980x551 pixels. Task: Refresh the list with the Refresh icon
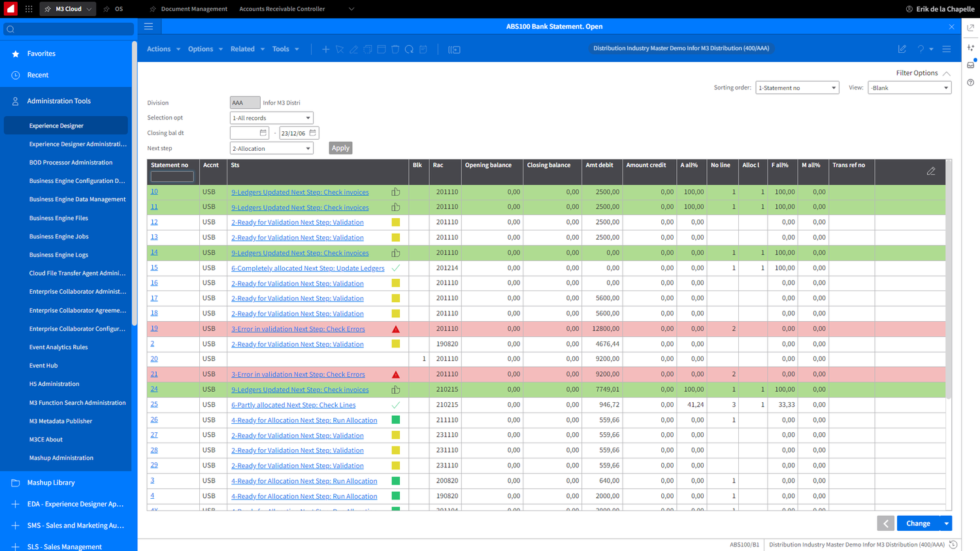(x=408, y=49)
